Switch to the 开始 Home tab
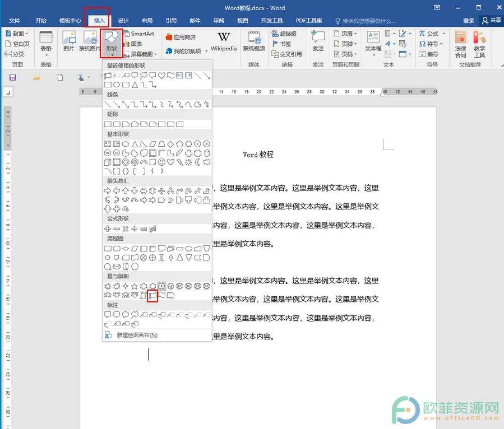The height and width of the screenshot is (429, 504). [41, 21]
